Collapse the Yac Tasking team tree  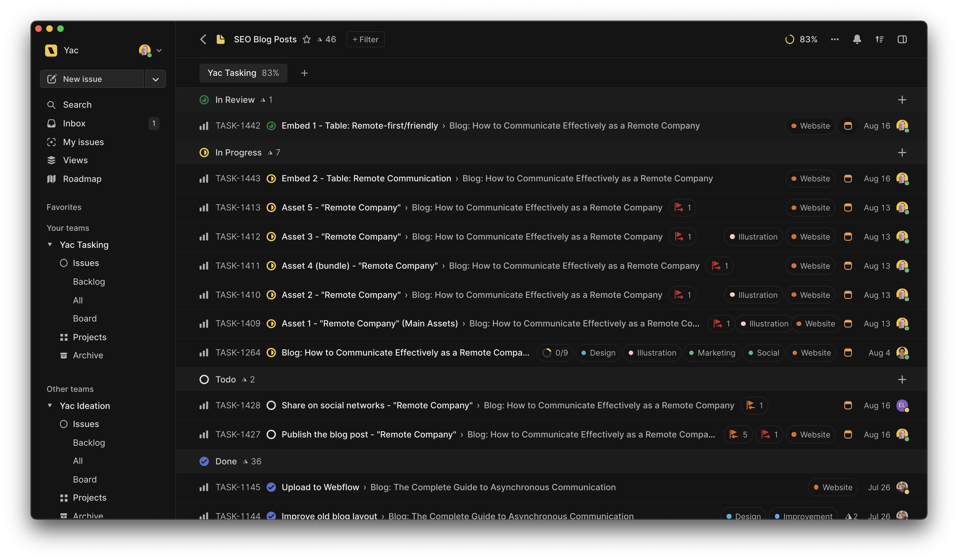[x=50, y=245]
